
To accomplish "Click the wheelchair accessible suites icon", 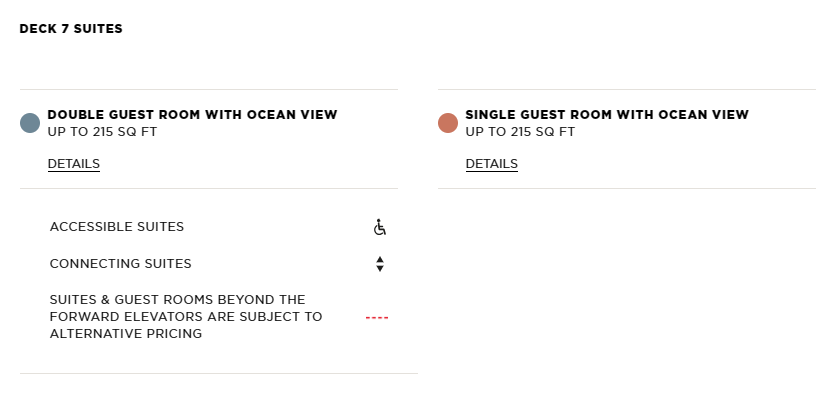I will tap(380, 227).
